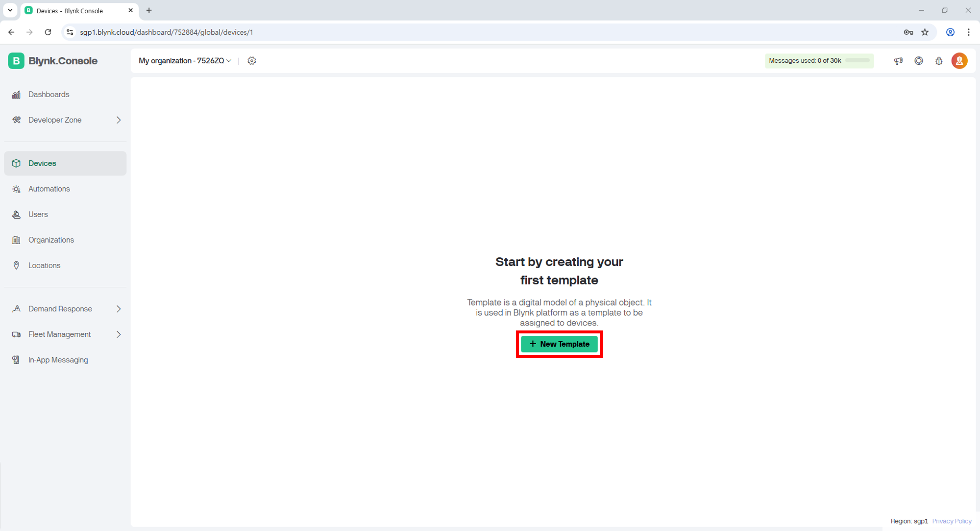Viewport: 980px width, 531px height.
Task: Open a new browser tab
Action: pyautogui.click(x=149, y=10)
